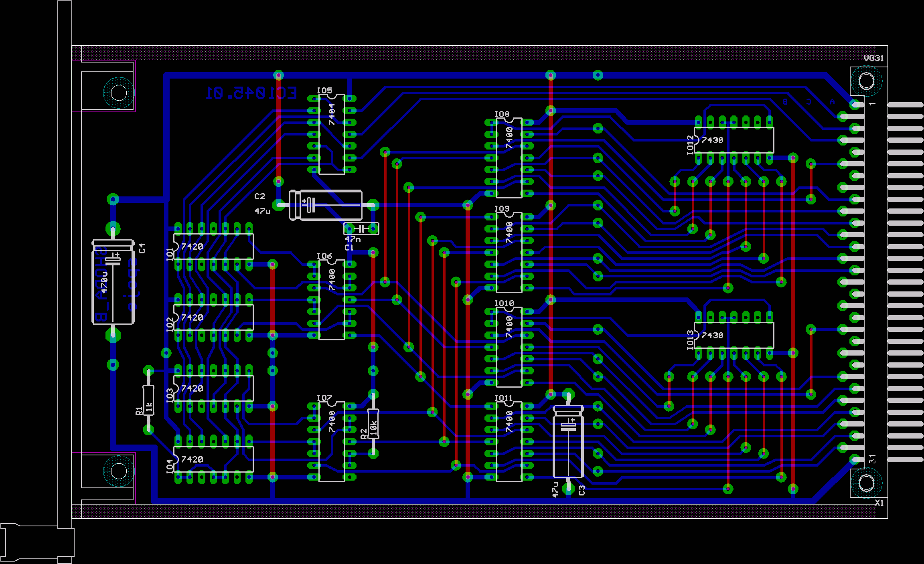Select the IO4 7420 chip

[213, 459]
